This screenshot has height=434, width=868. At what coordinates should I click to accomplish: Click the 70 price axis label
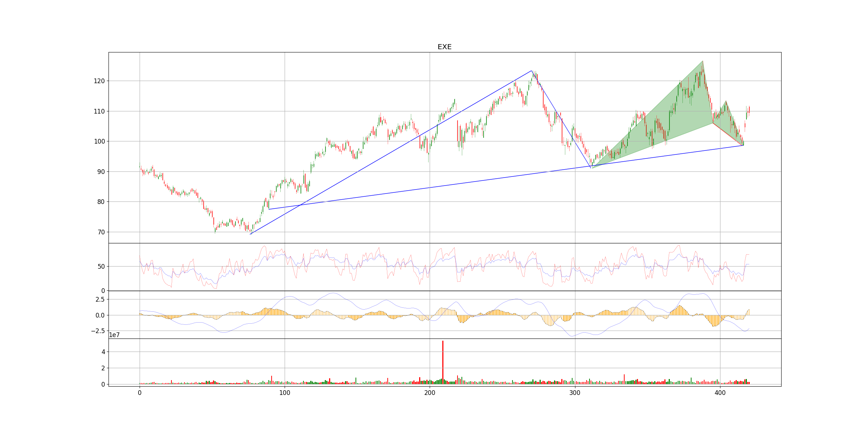click(x=101, y=232)
